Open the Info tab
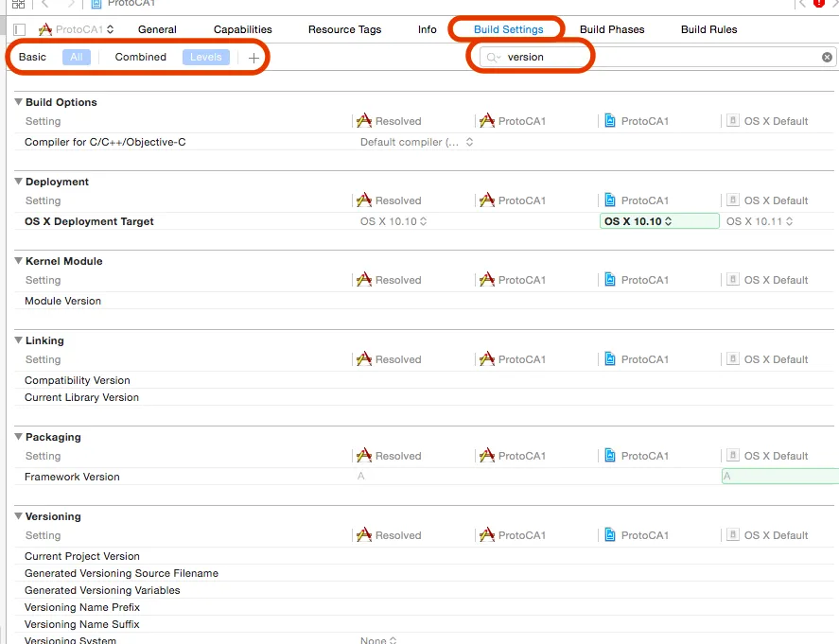 (x=427, y=29)
